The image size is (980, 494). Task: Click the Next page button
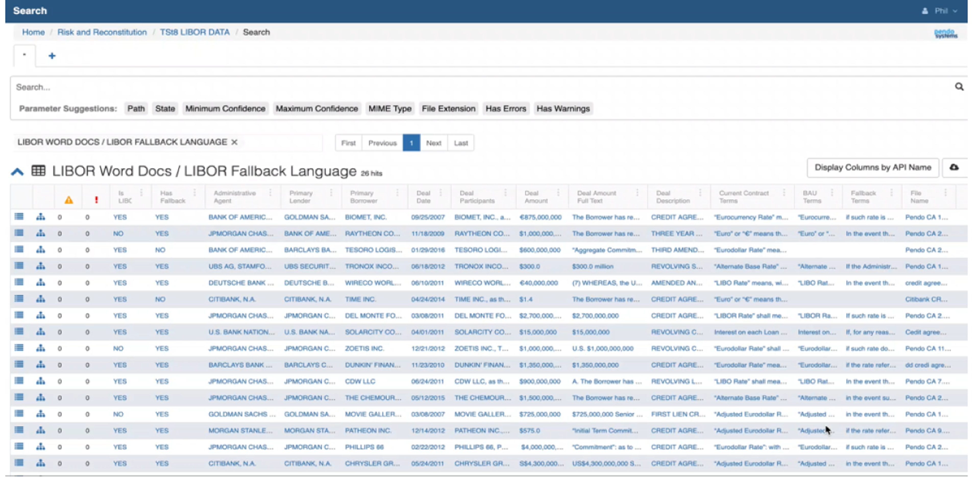pos(434,143)
